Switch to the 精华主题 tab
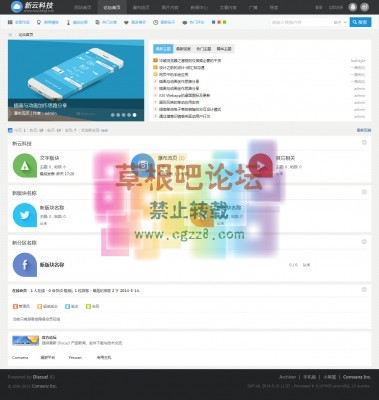The height and width of the screenshot is (400, 379). pyautogui.click(x=224, y=49)
